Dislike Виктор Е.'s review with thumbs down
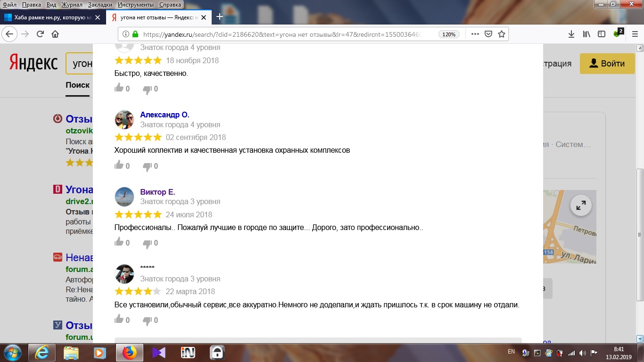644x362 pixels. click(147, 243)
